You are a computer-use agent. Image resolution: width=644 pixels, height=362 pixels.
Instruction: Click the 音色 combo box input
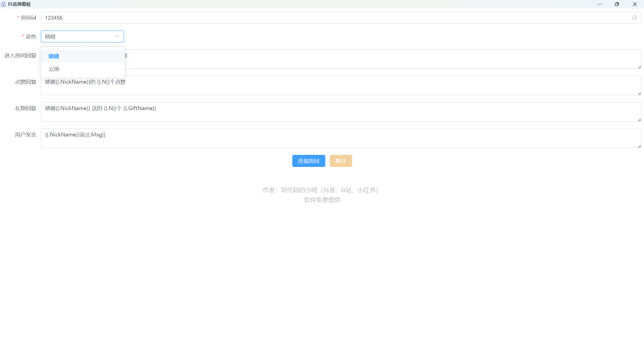[x=78, y=37]
